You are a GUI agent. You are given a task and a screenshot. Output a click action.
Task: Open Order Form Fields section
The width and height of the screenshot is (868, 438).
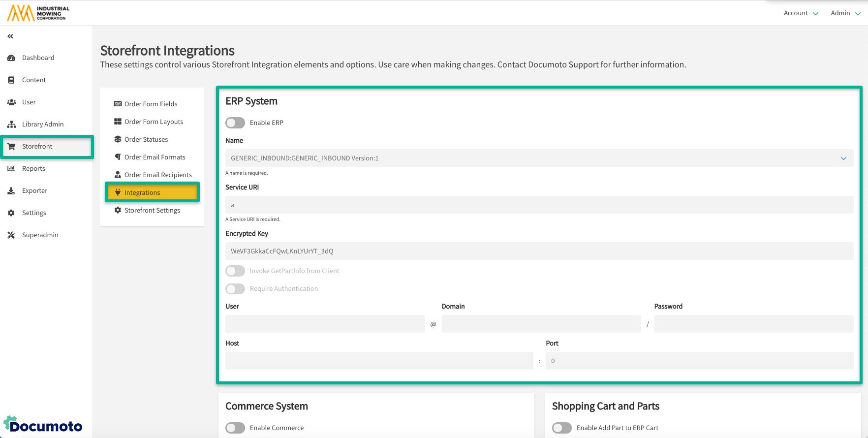click(x=151, y=104)
